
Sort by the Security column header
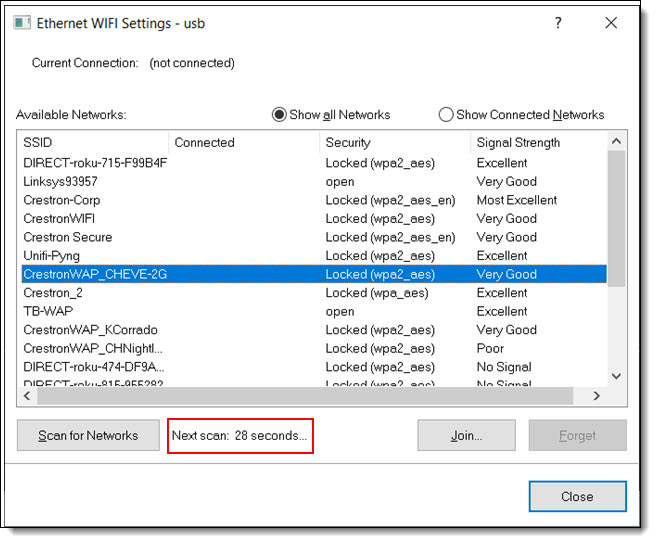[x=395, y=142]
